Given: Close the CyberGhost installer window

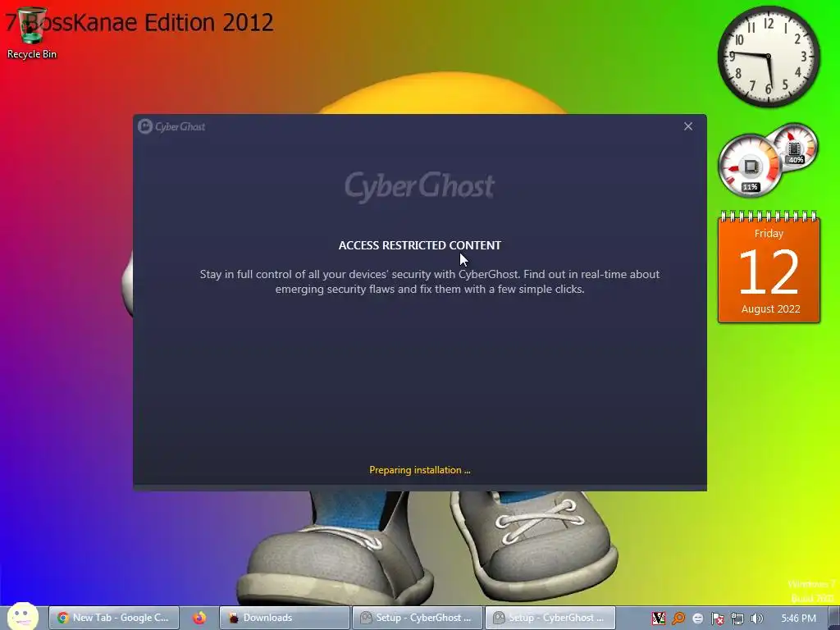Looking at the screenshot, I should coord(688,126).
